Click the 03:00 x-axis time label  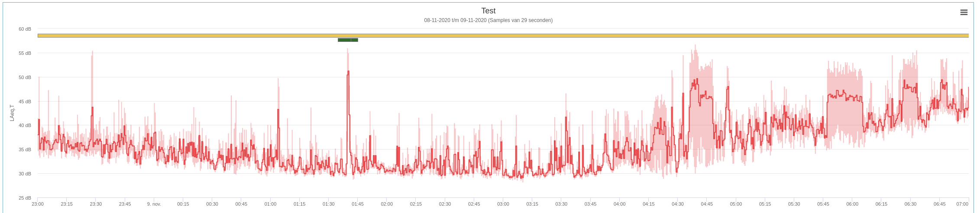tap(503, 204)
